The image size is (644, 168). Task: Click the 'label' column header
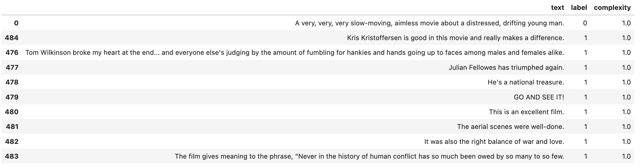click(579, 8)
